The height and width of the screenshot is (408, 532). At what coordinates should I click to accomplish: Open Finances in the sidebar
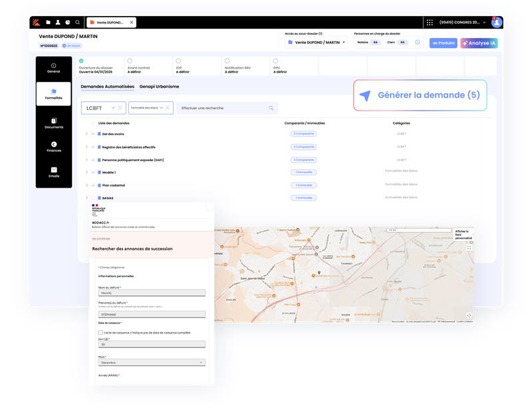click(54, 146)
